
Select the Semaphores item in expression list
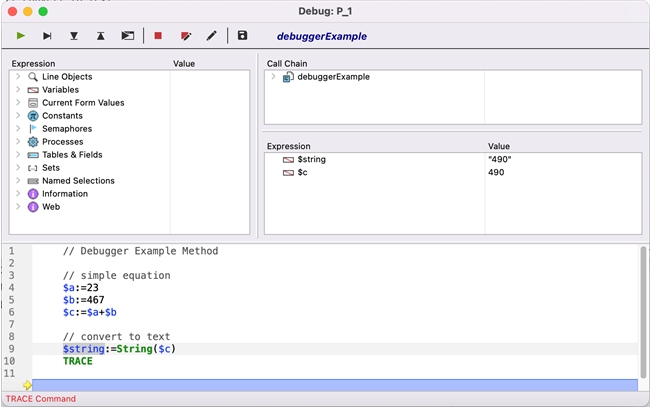66,129
